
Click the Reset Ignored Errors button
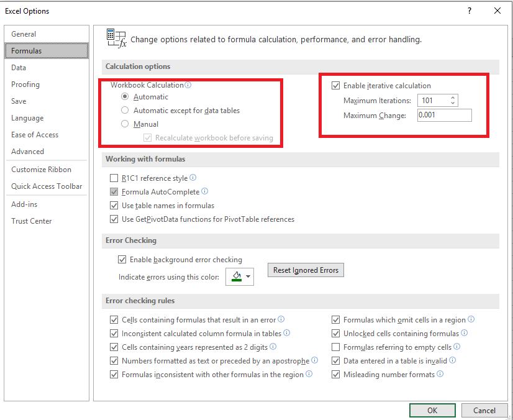(x=306, y=270)
